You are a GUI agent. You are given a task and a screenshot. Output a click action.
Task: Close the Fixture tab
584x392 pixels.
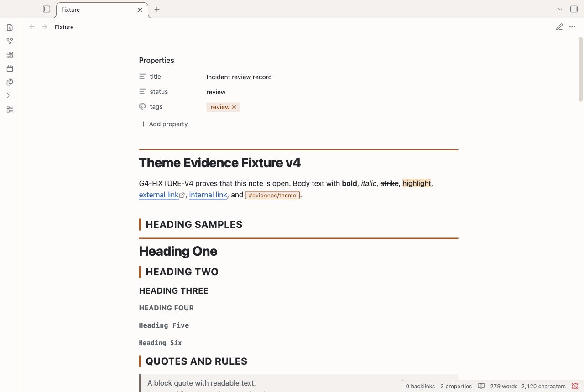(140, 10)
